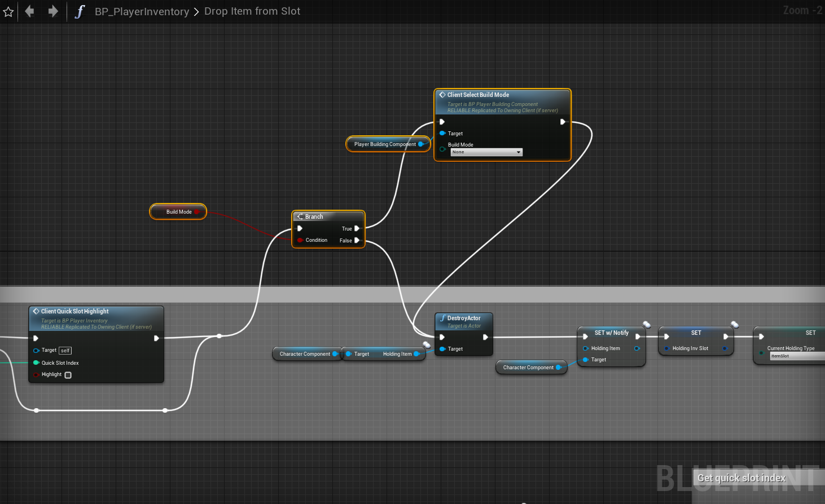Click Client Quick Slot Highlight node icon

click(36, 311)
